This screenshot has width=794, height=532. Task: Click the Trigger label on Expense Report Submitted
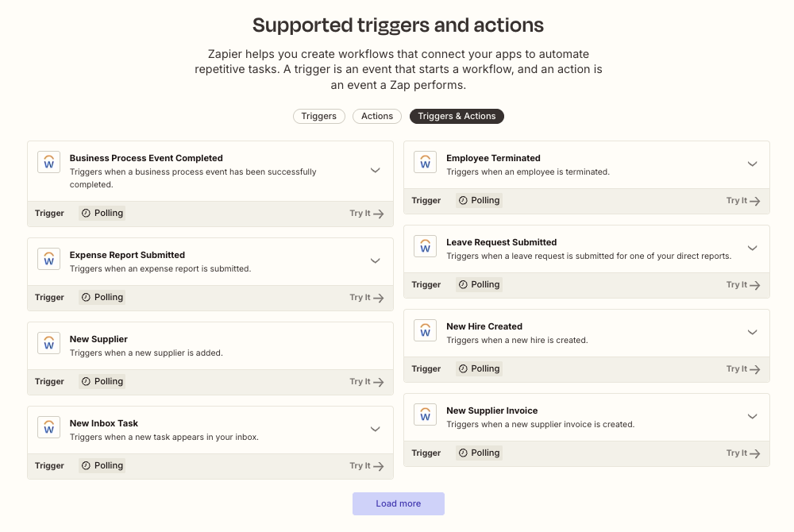click(x=49, y=297)
